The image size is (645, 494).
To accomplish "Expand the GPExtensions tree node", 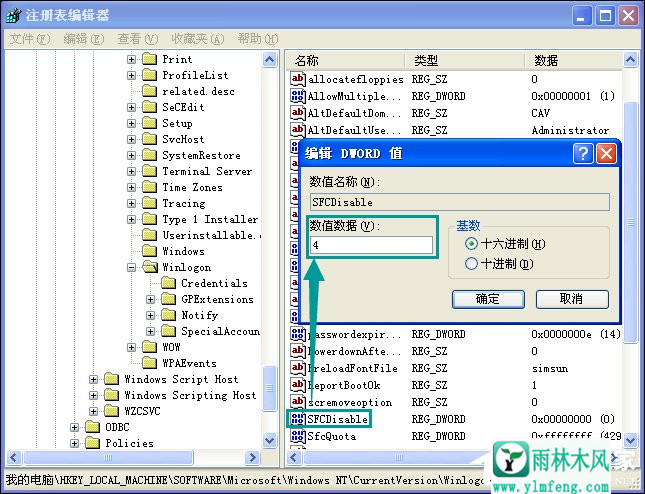I will point(150,299).
